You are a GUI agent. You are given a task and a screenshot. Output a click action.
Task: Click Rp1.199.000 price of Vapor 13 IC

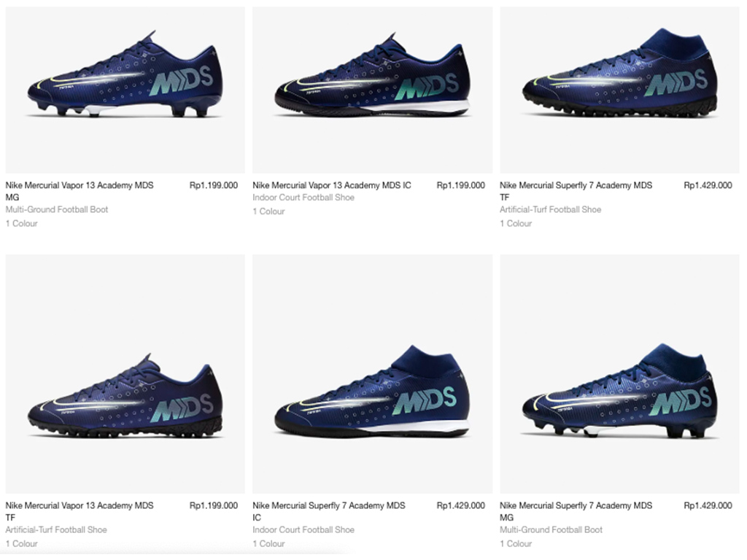point(461,185)
